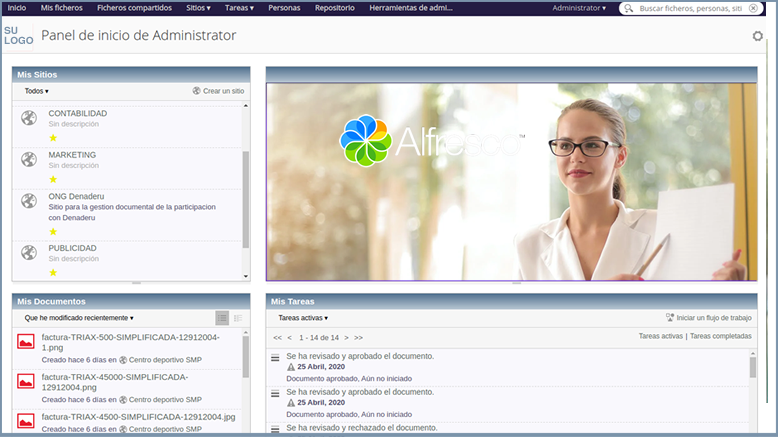Toggle the favorite star for MARKETING
This screenshot has width=778, height=437.
tap(53, 179)
